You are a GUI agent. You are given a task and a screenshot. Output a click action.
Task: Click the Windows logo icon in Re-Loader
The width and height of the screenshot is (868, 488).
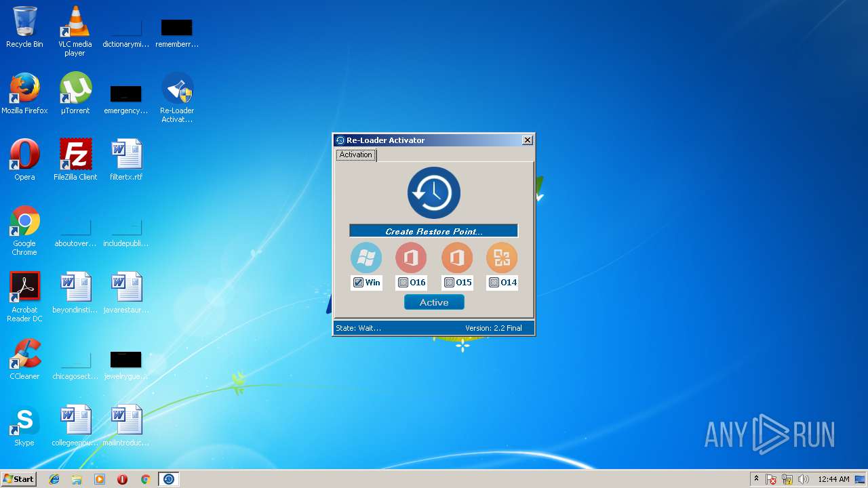pos(366,258)
